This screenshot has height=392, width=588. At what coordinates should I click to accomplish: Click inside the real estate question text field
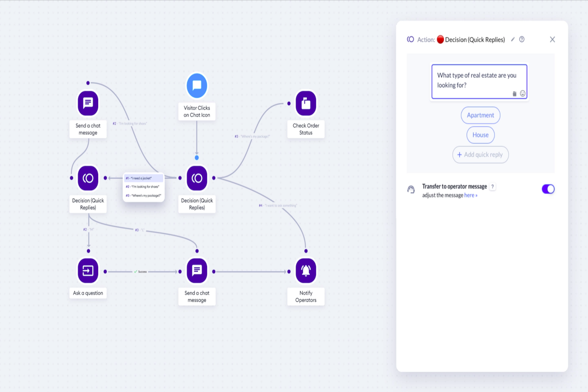[x=477, y=80]
